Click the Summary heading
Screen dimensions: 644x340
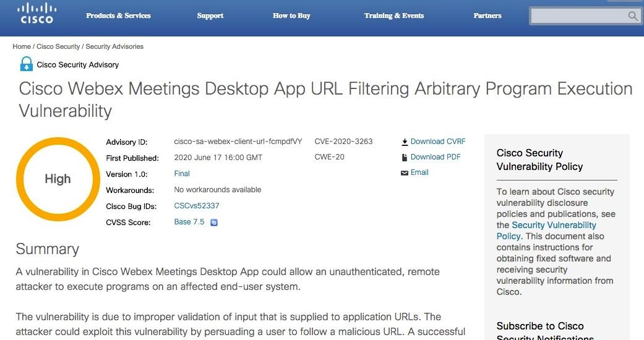pyautogui.click(x=47, y=249)
